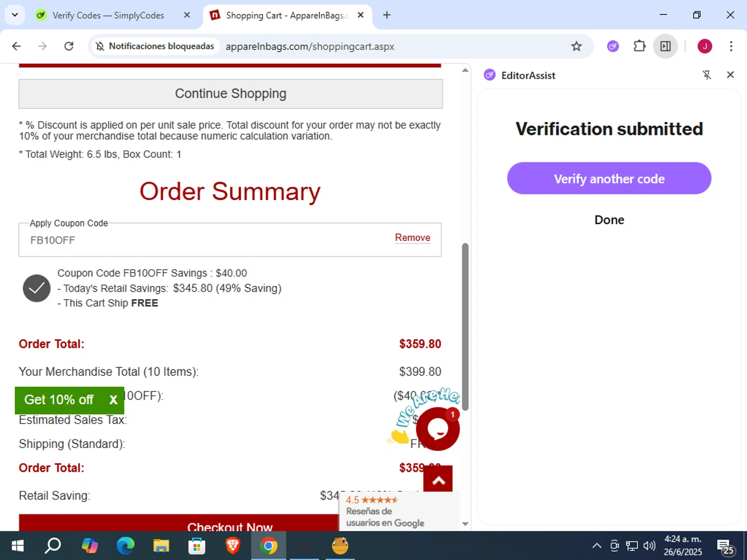Click the back-to-top arrow button
The height and width of the screenshot is (560, 747).
438,479
